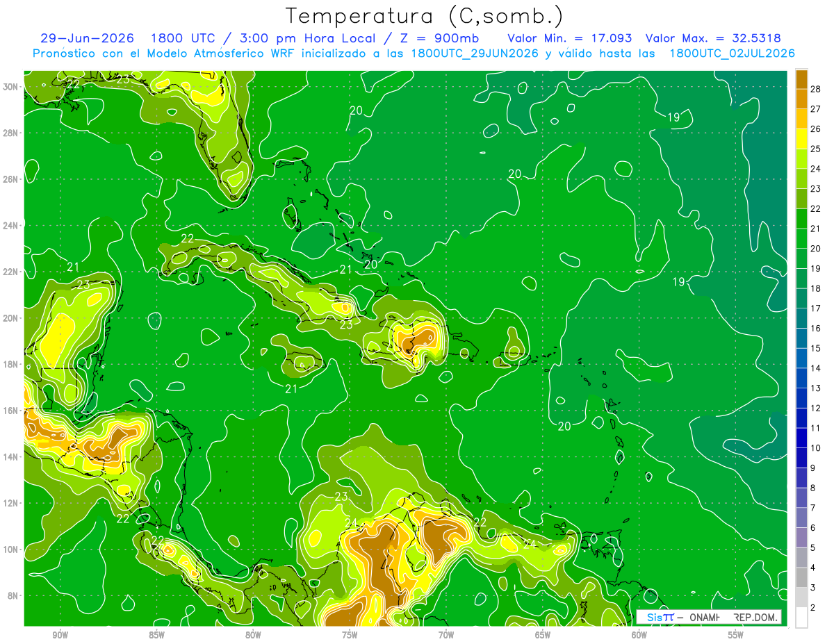Image resolution: width=834 pixels, height=644 pixels.
Task: Click the color scale label "17"
Action: 816,308
